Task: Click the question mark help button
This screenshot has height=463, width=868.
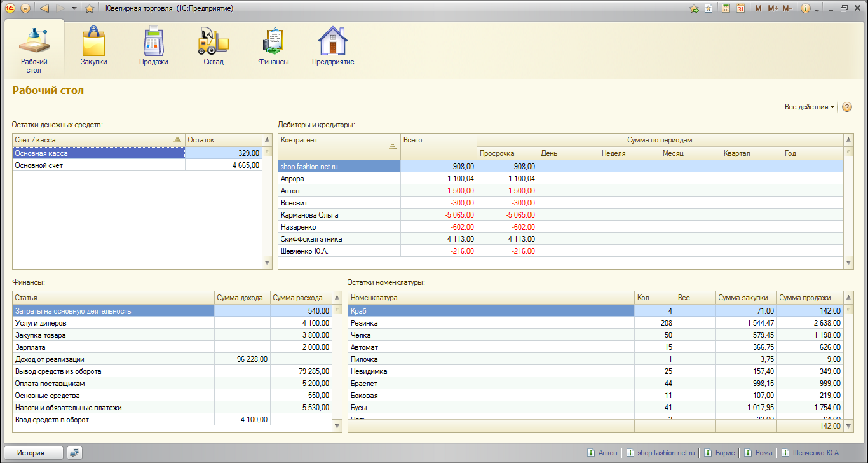Action: pos(846,107)
